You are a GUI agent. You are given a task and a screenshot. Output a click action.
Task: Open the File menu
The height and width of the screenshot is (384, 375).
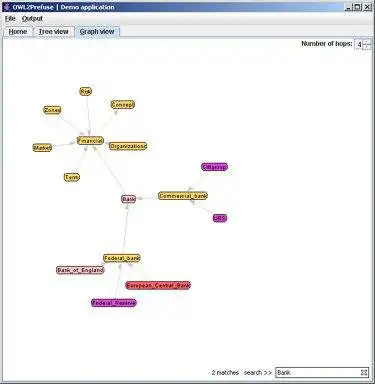[x=10, y=19]
